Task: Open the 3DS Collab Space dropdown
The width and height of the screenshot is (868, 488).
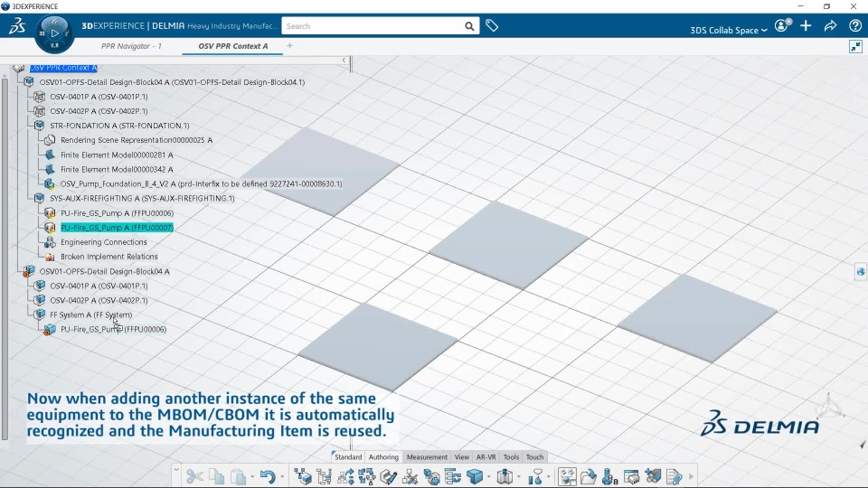Action: [x=728, y=30]
